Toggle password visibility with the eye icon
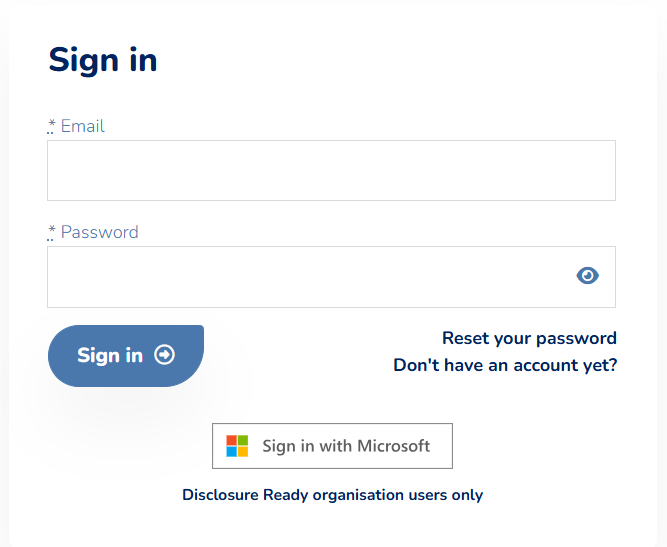The image size is (667, 547). tap(587, 276)
